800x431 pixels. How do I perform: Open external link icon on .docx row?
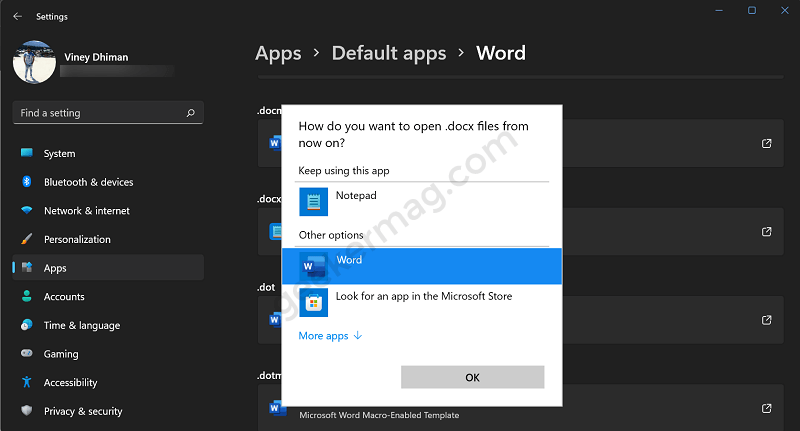(766, 232)
